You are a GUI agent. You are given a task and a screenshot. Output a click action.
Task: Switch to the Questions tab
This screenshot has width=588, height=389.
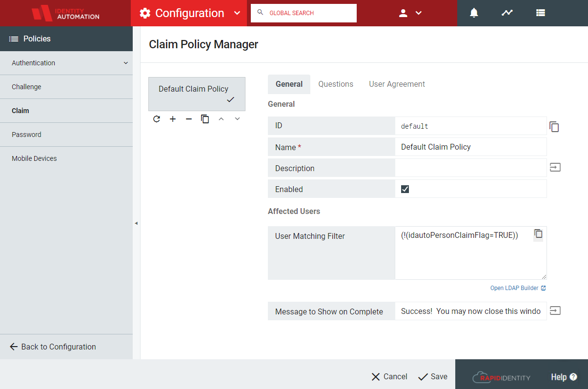pyautogui.click(x=336, y=84)
